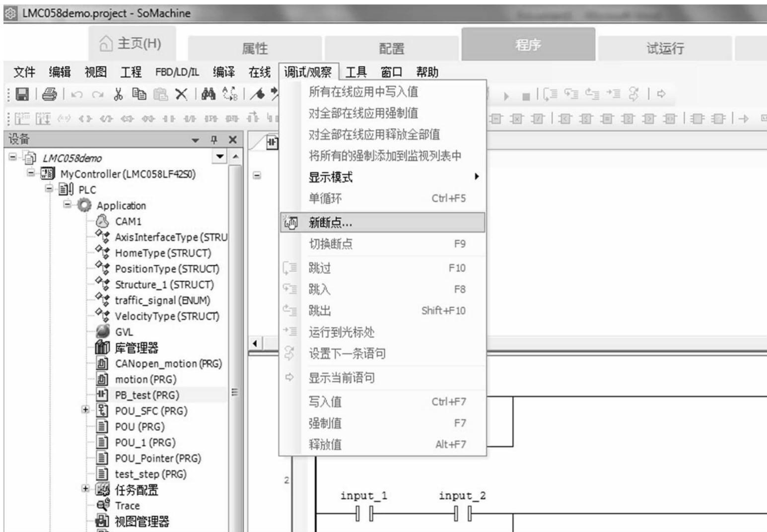
Task: Click the Undo arrow icon
Action: 76,94
